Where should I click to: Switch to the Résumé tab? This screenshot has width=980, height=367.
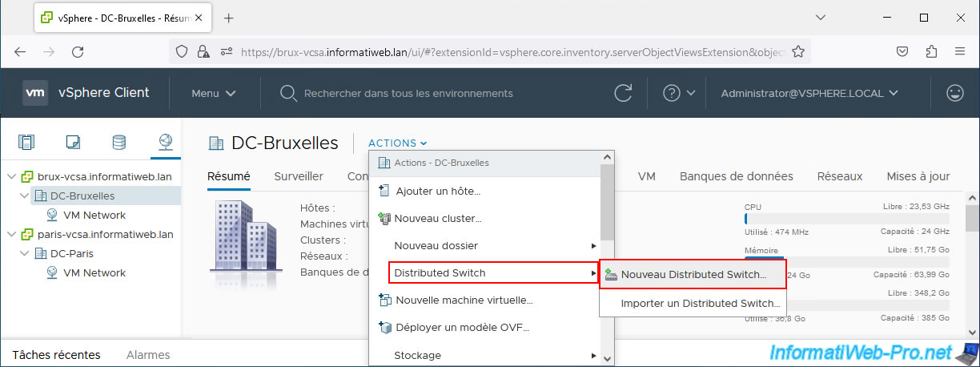click(228, 176)
